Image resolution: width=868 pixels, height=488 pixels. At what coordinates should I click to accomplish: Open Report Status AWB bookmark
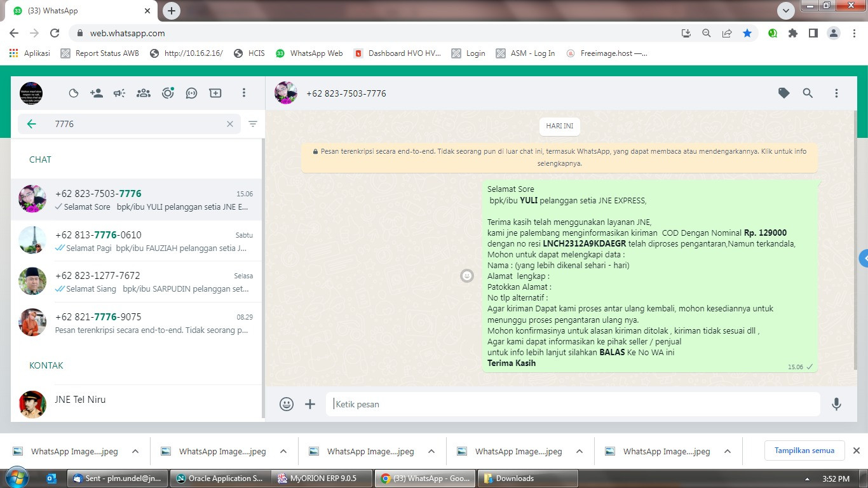click(x=100, y=53)
